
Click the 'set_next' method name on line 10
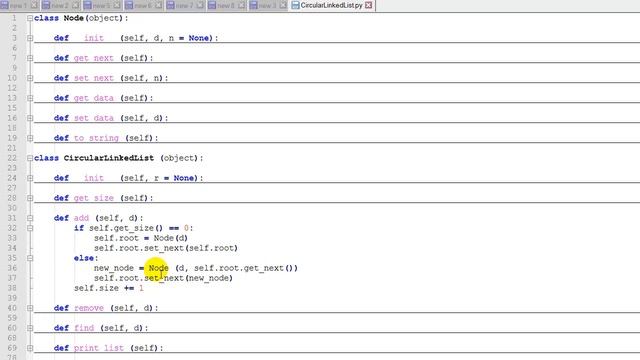[x=93, y=78]
